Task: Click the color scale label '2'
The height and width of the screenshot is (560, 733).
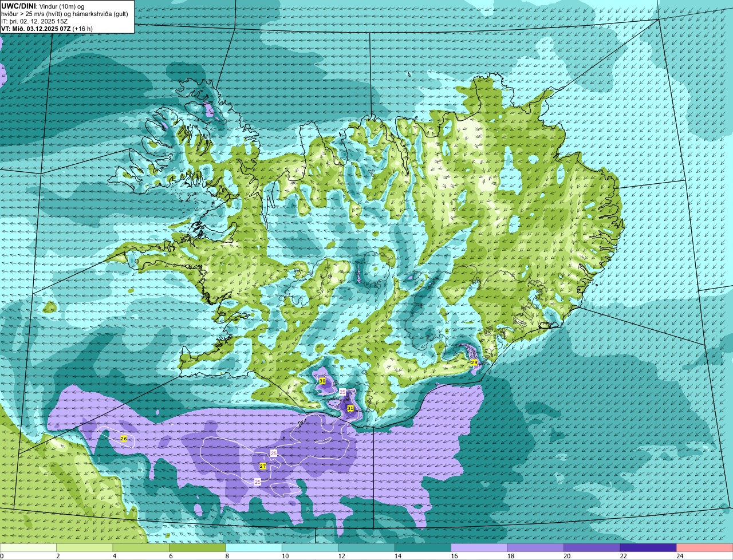Action: coord(58,556)
